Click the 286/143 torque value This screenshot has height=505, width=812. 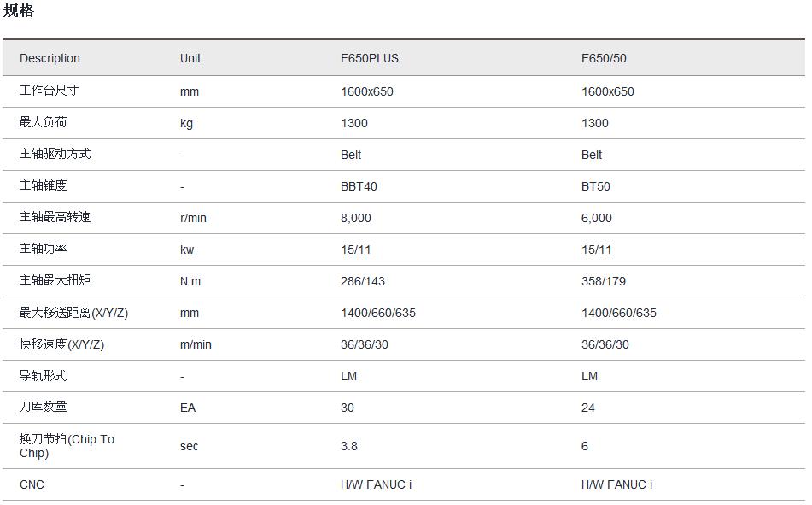coord(363,281)
